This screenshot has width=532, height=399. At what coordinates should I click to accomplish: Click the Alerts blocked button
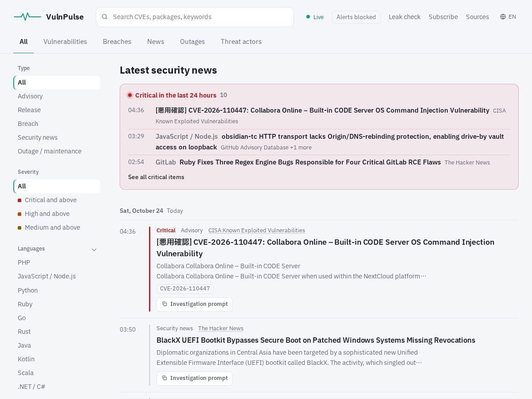[x=356, y=17]
